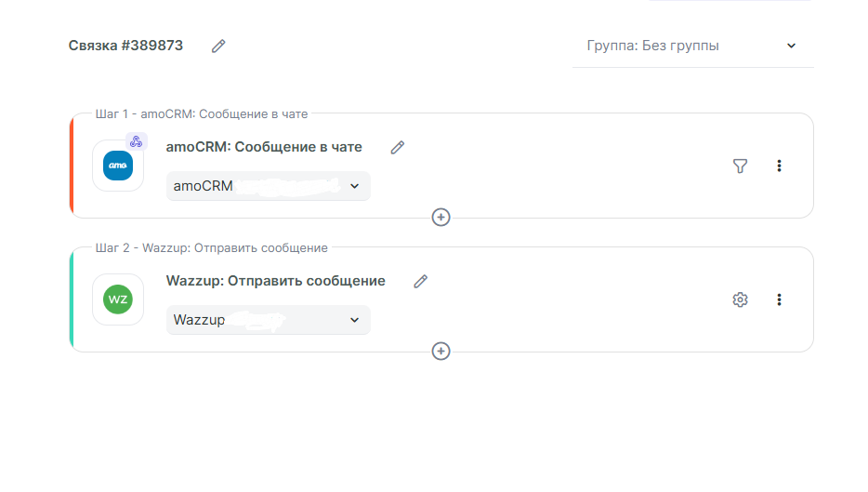Click pencil icon next to Связка #389873
The image size is (868, 492).
pos(218,46)
